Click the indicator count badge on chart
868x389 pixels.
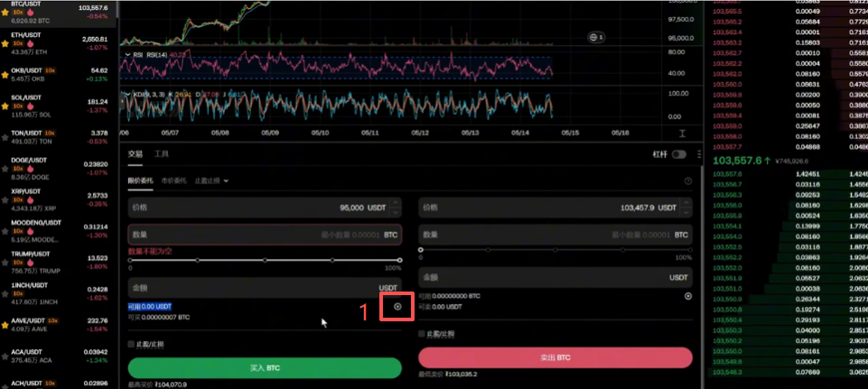pos(596,37)
